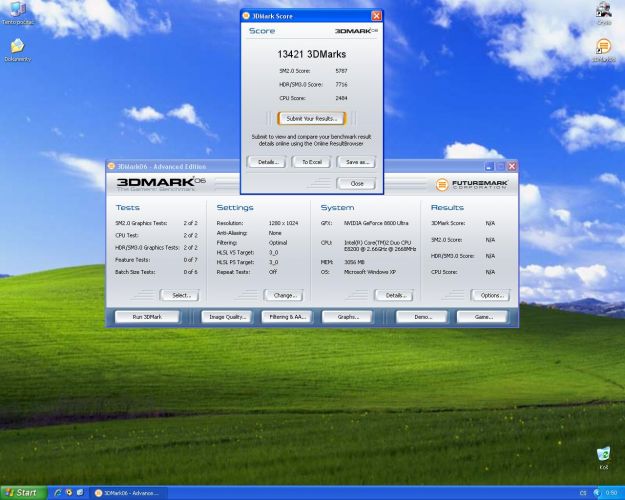Screen dimensions: 625x500
Task: Click the HDR/SM3.0 Score value 7716
Action: [341, 85]
